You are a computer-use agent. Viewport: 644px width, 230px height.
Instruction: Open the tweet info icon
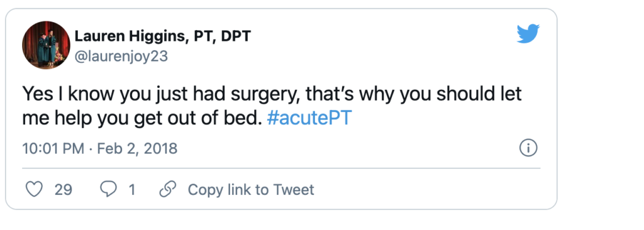[528, 148]
